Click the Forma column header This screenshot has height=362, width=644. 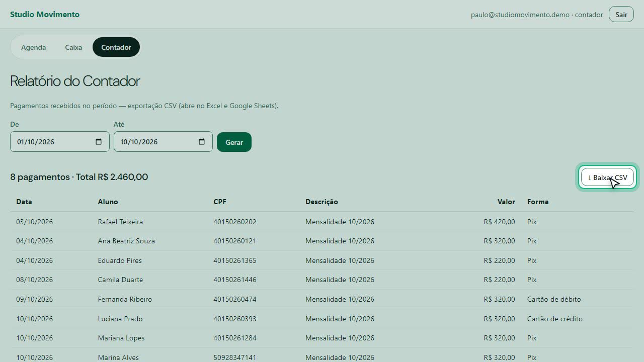point(538,202)
